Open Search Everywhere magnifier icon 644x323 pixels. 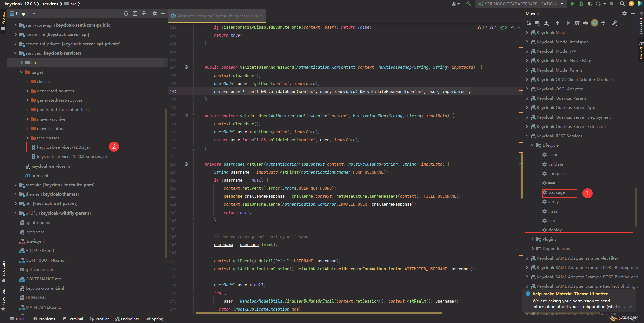coord(622,4)
